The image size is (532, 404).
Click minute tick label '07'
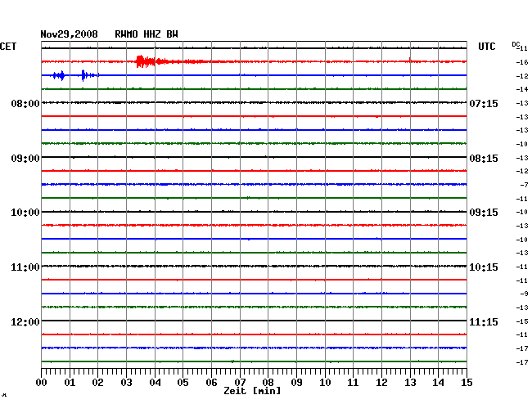tap(240, 383)
